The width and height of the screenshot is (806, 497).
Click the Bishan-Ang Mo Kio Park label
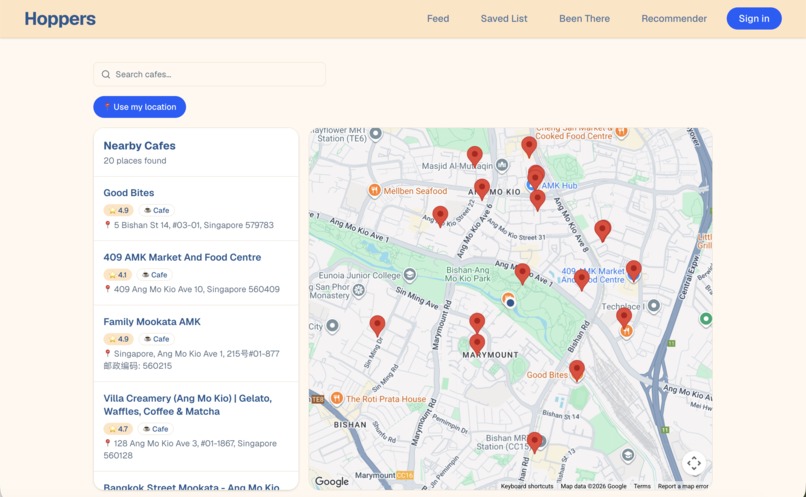click(467, 274)
